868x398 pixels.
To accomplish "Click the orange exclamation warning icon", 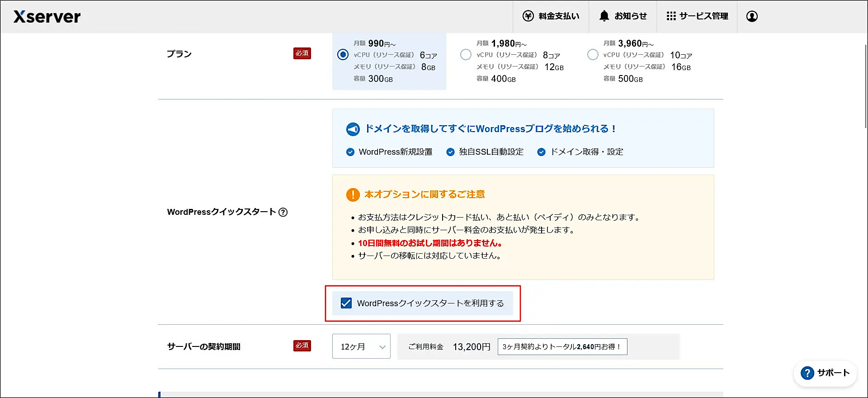I will (353, 195).
